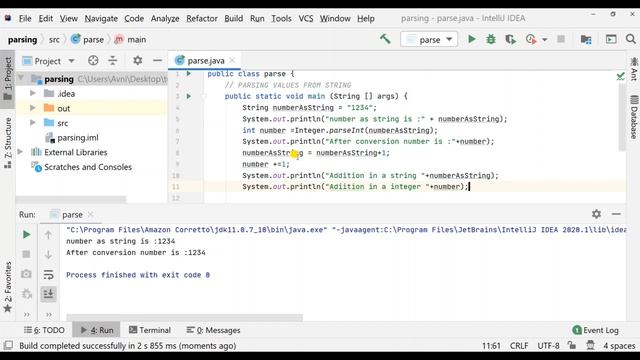Collapse all icon in Project panel
The height and width of the screenshot is (360, 640).
[x=113, y=61]
